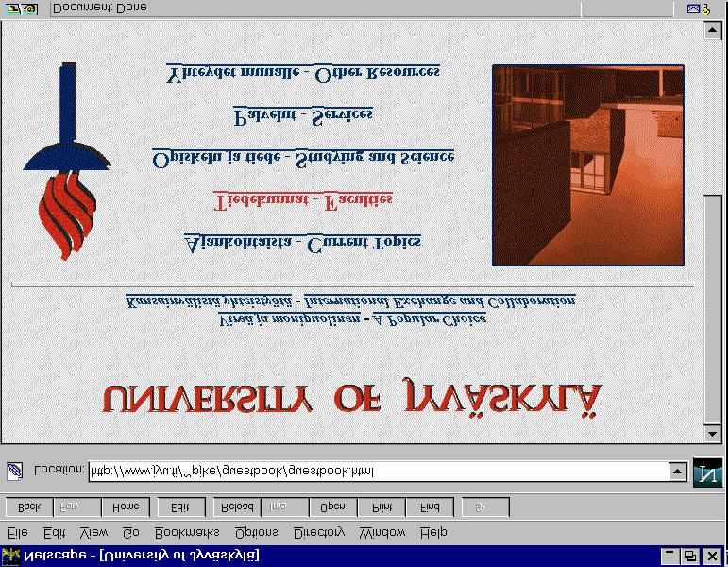Click the Reload toolbar button

click(237, 507)
